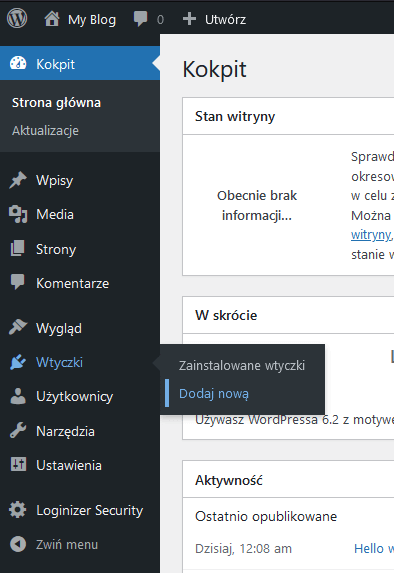Open the comments bubble icon in admin bar
This screenshot has width=394, height=573.
tap(140, 18)
